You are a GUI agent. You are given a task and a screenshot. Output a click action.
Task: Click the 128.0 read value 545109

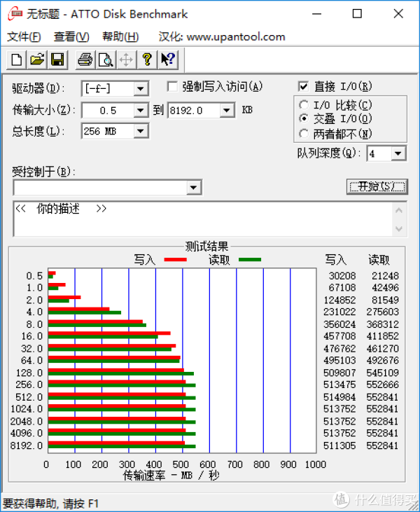[x=382, y=373]
